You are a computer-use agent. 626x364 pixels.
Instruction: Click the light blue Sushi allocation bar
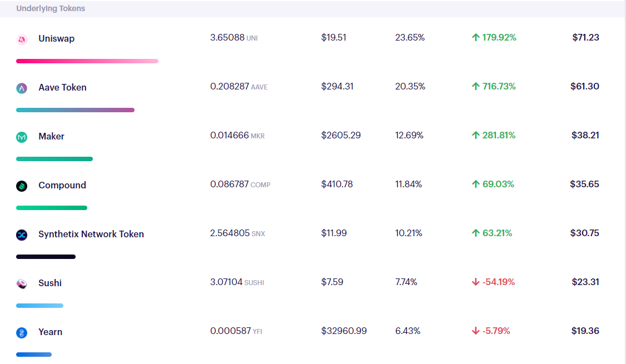[x=39, y=306]
